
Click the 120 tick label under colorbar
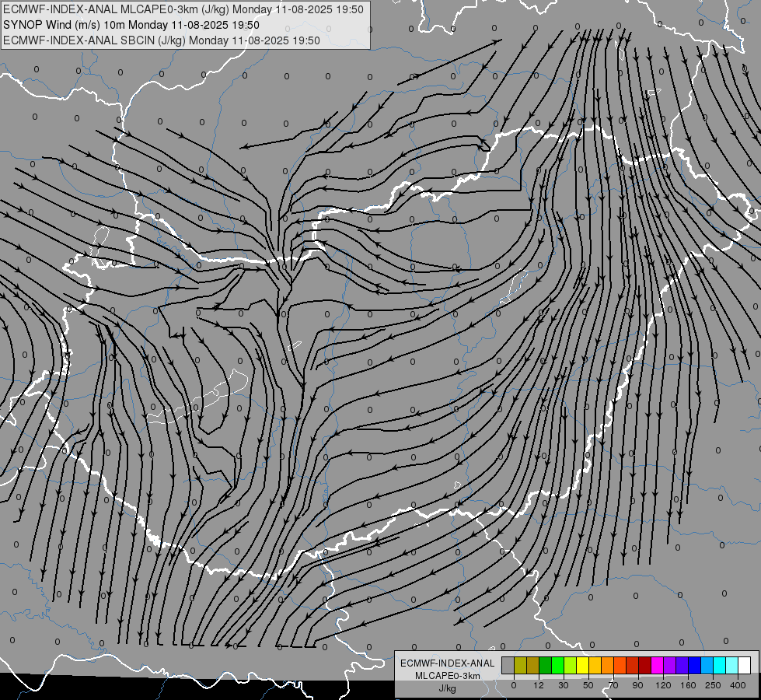pyautogui.click(x=663, y=686)
